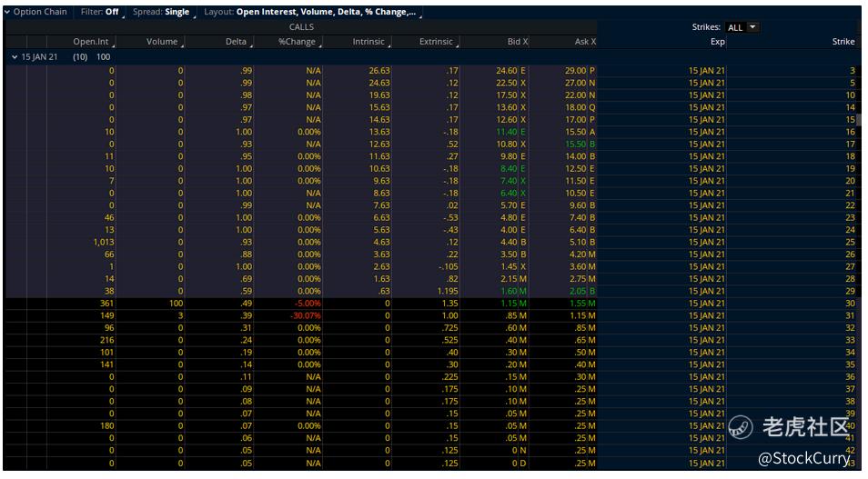Click ask 5.10 B for strike 25

pos(581,242)
